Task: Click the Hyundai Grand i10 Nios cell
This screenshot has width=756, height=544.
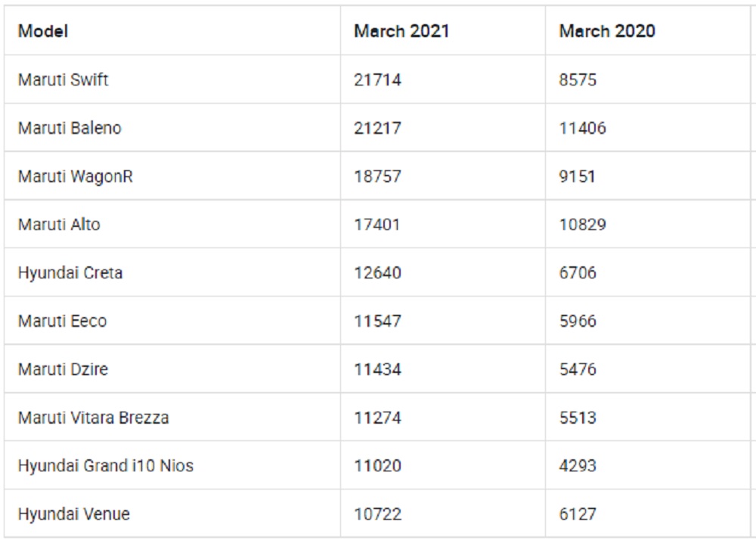Action: tap(106, 466)
